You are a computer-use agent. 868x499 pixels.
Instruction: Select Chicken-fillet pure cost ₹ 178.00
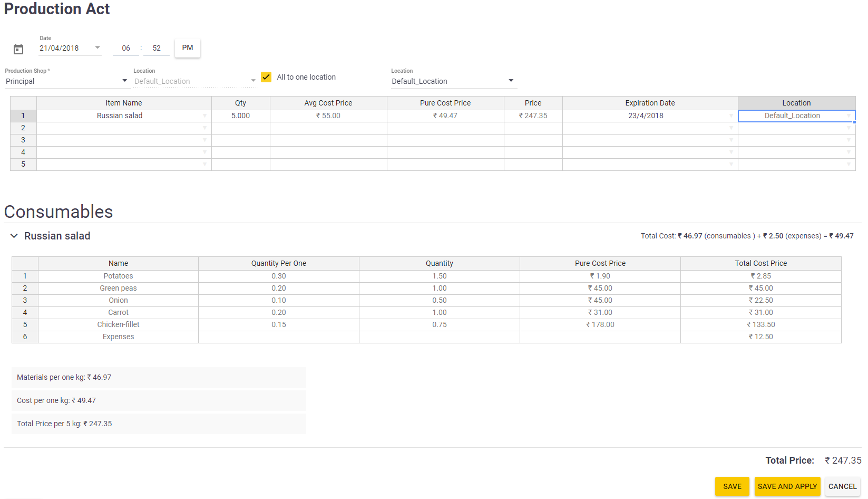[600, 324]
